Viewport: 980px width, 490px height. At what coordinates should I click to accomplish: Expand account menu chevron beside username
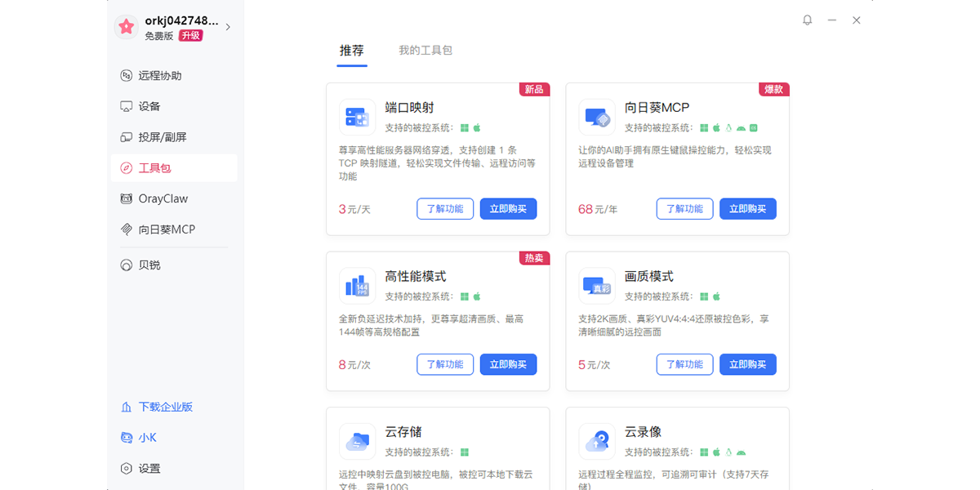(228, 27)
